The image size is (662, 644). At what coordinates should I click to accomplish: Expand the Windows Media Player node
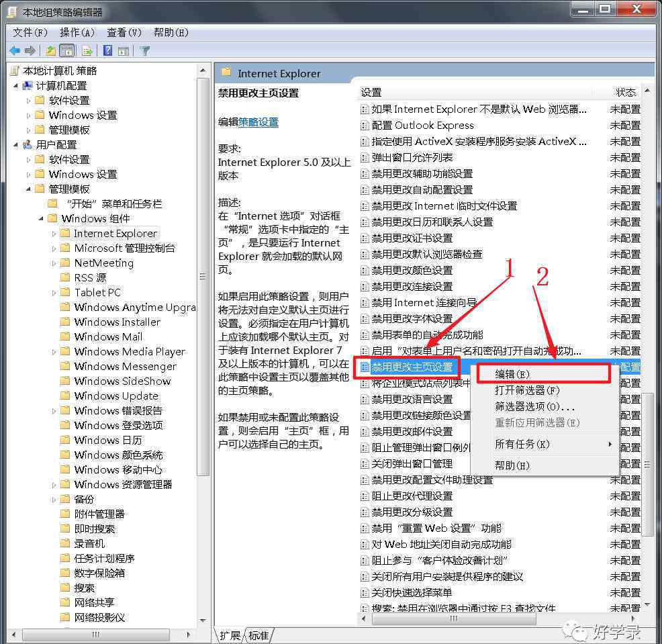pos(54,352)
